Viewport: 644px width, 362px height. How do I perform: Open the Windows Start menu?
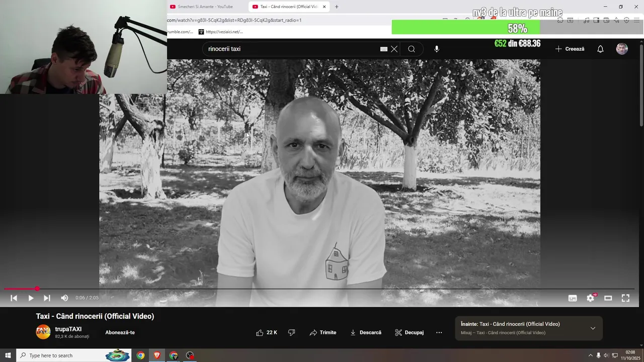tap(8, 355)
